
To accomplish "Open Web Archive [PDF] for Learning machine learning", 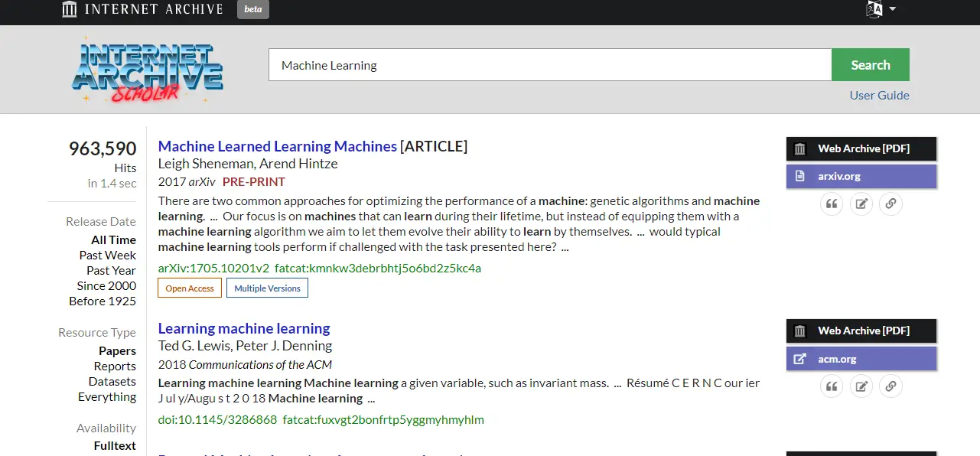I will 861,331.
